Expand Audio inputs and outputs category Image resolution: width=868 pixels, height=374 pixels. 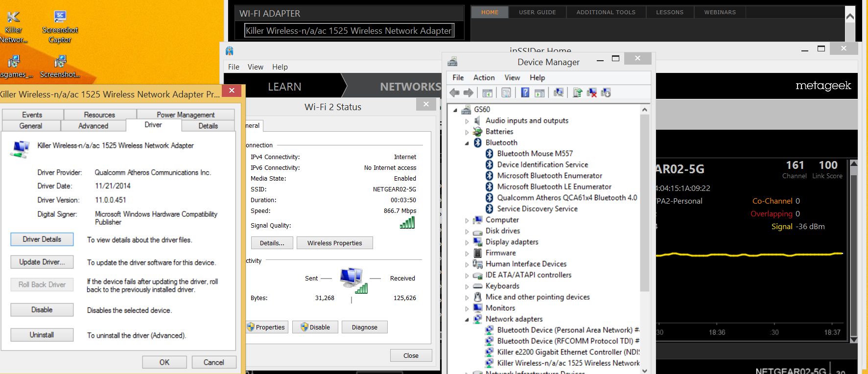pyautogui.click(x=467, y=121)
